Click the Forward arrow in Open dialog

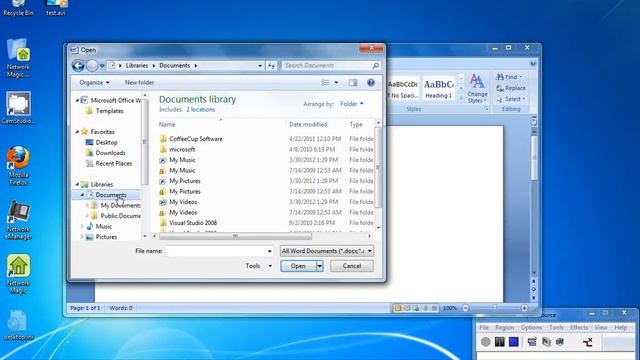(x=92, y=65)
